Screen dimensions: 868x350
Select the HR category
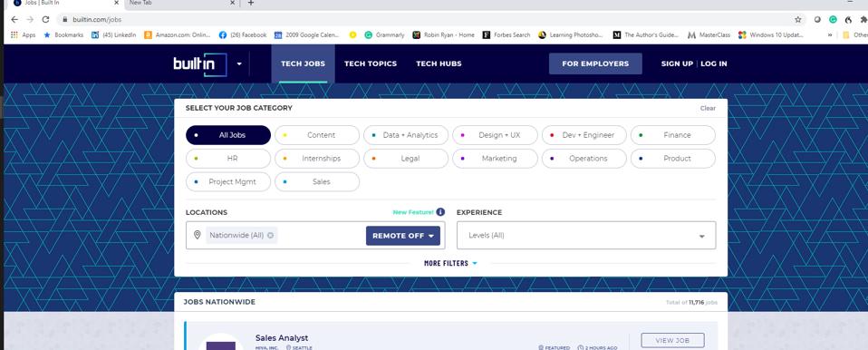(x=228, y=159)
